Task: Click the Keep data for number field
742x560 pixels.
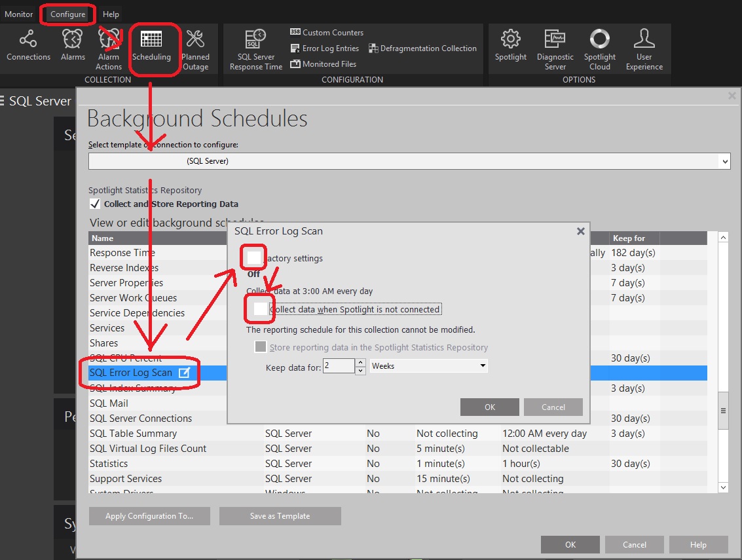Action: 339,366
